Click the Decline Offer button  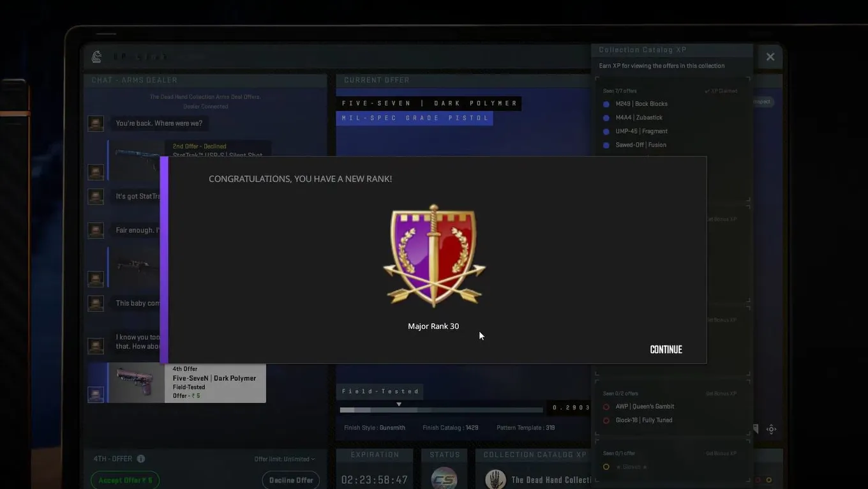click(291, 480)
